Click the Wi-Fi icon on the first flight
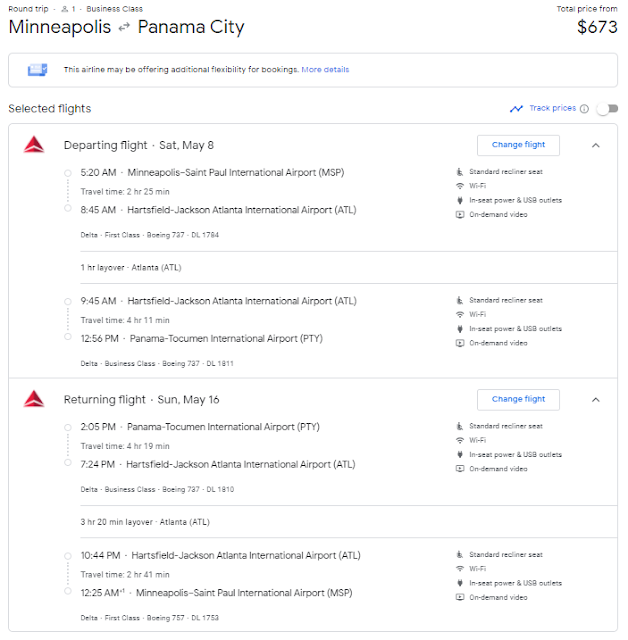The width and height of the screenshot is (628, 640). (460, 186)
